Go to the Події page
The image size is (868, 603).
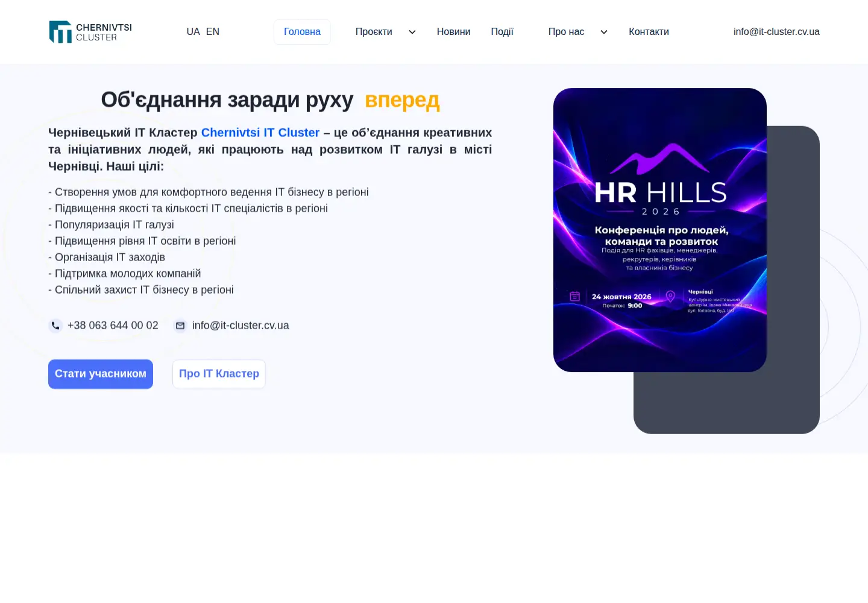[x=502, y=32]
